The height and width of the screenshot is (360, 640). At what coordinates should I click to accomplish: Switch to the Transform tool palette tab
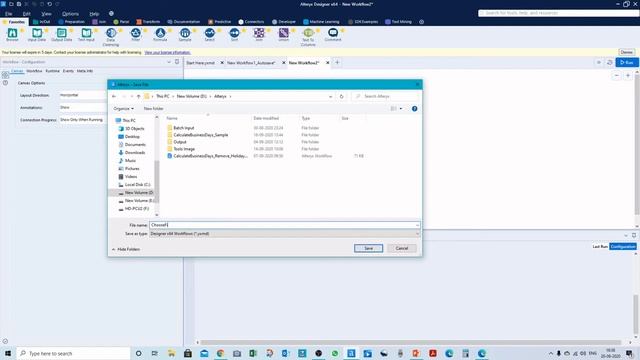click(x=148, y=22)
